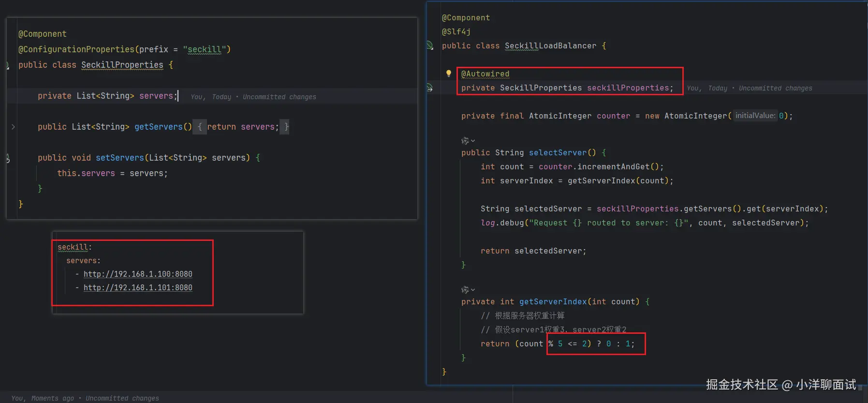Click the initialValue parameter hint
The height and width of the screenshot is (403, 868).
(x=755, y=116)
